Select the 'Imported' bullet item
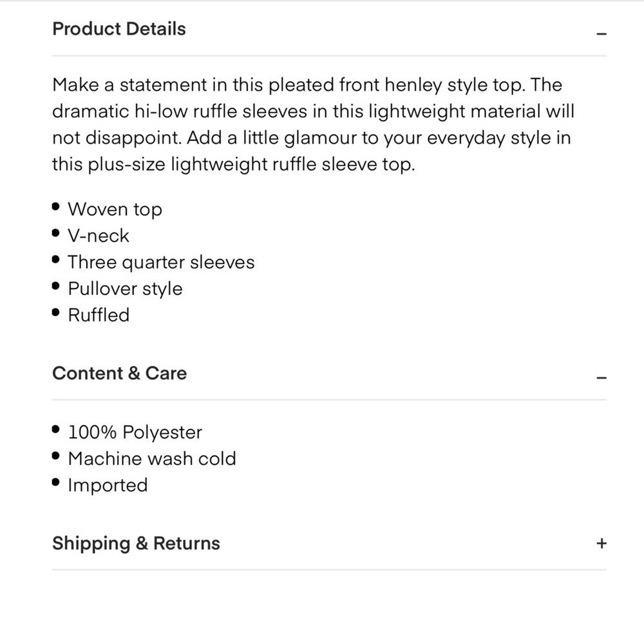The image size is (644, 644). click(108, 485)
